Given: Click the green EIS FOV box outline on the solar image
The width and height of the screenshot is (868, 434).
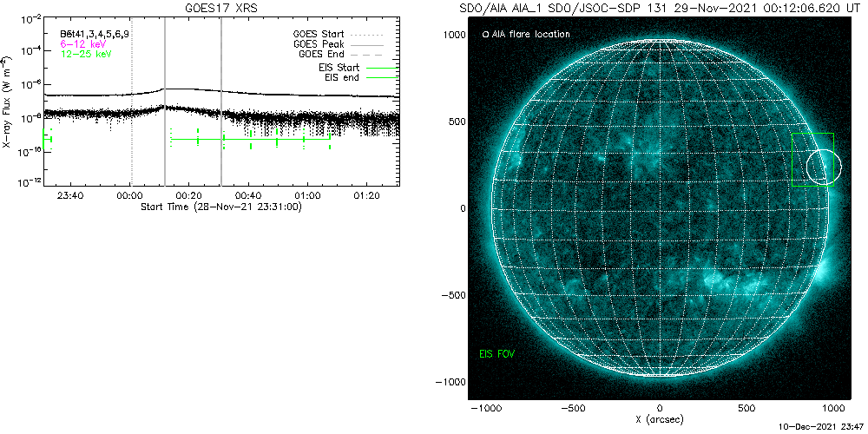Looking at the screenshot, I should [x=812, y=160].
